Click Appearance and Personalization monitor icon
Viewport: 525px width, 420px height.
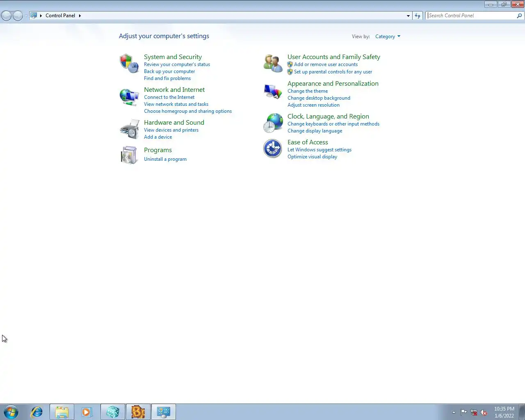pos(273,91)
